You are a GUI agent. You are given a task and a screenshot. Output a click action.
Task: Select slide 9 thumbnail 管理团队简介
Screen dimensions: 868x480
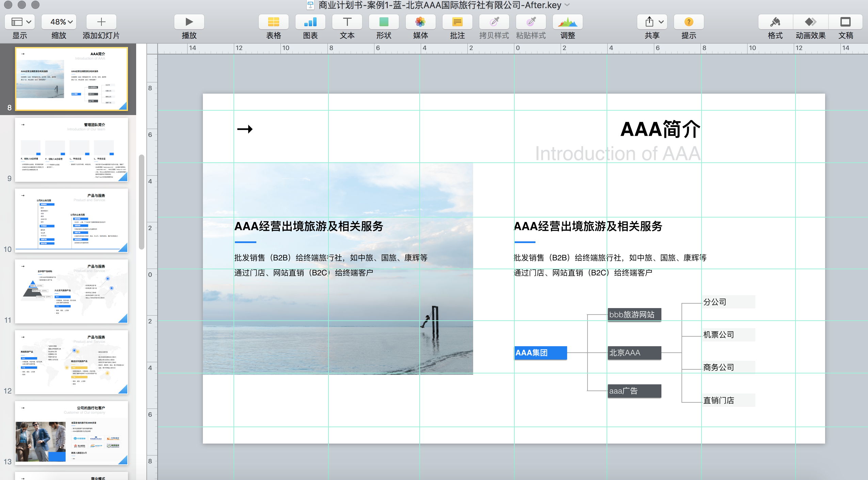point(71,149)
